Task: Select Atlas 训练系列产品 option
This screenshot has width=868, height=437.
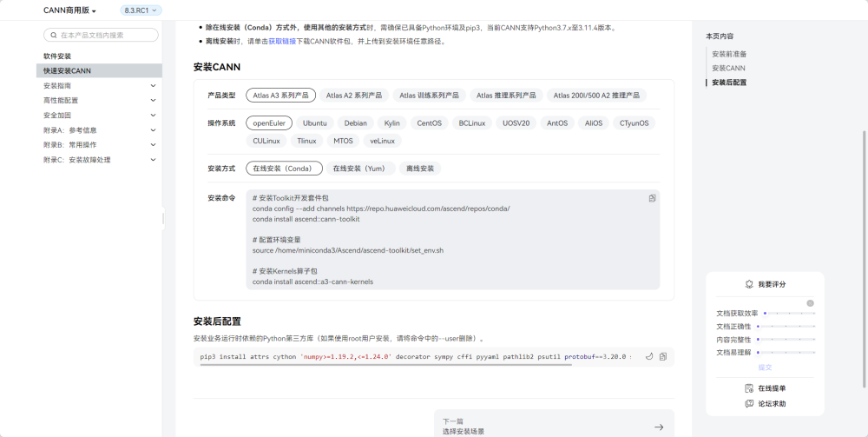Action: coord(429,96)
